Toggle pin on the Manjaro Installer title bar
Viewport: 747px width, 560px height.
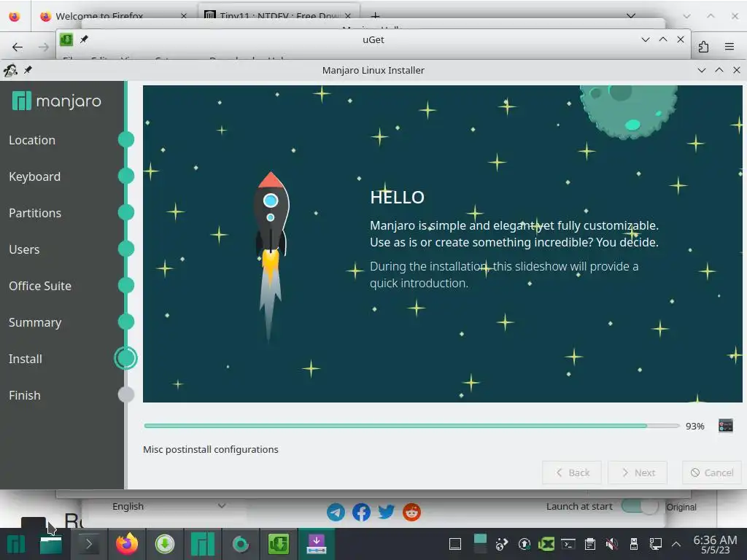[x=28, y=70]
